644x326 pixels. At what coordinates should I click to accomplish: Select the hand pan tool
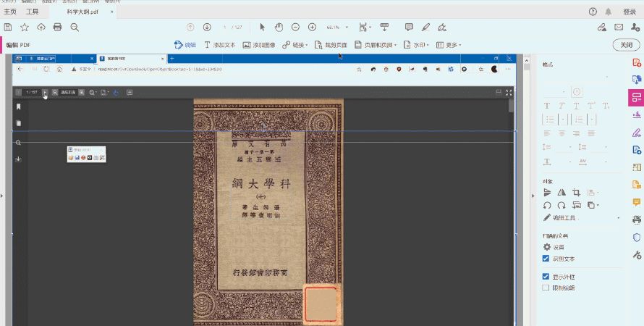(x=279, y=27)
